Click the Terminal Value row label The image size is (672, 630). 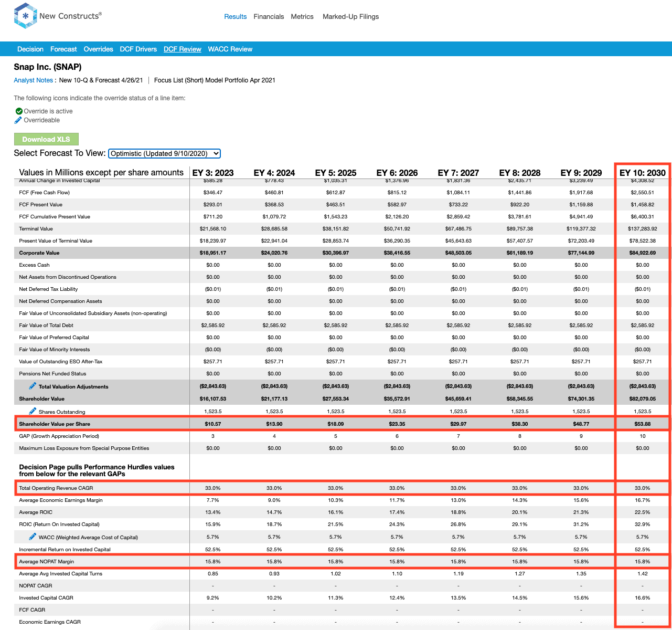click(x=36, y=228)
